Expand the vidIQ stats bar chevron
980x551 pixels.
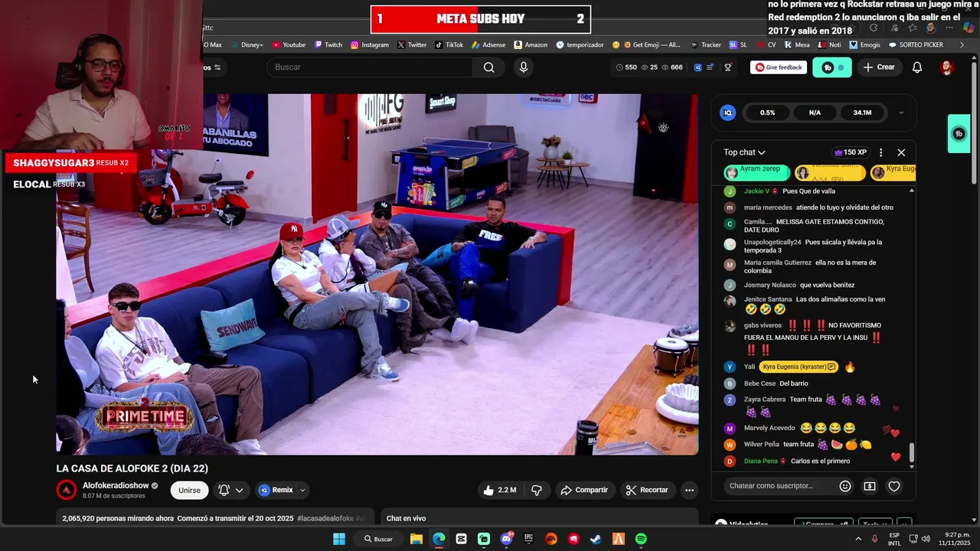(x=901, y=112)
